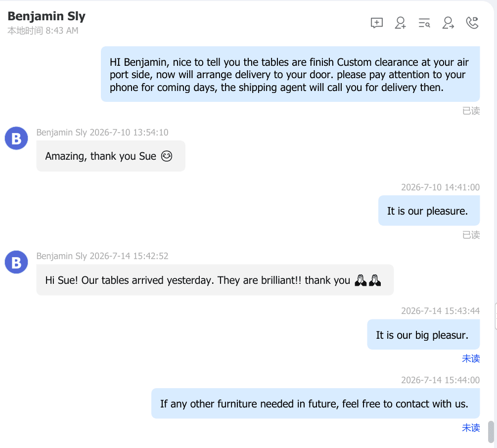The height and width of the screenshot is (448, 497).
Task: Select the 'It is our pleasure.' message bubble
Action: tap(429, 211)
